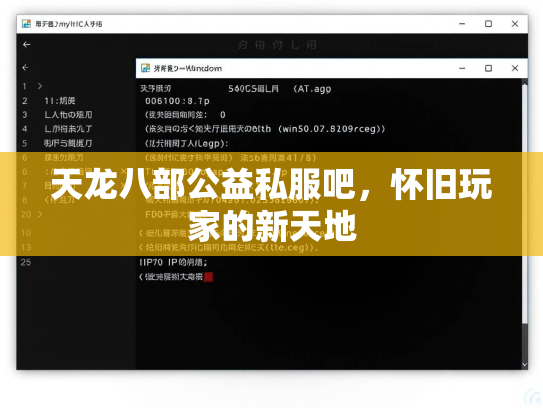Click the "(win50.07.8209rceg))" text
Screen dimensions: 543x408
pos(331,129)
